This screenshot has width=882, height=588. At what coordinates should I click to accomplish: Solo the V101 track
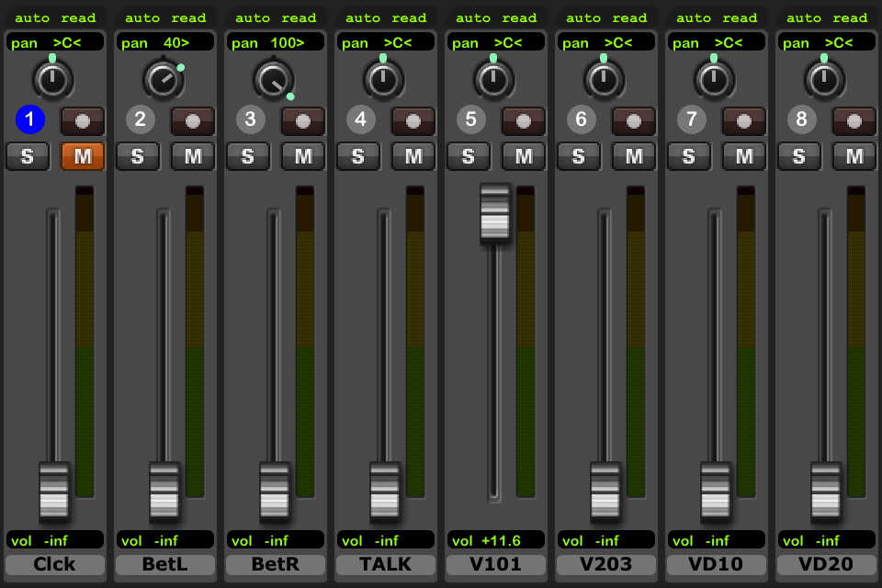point(469,156)
